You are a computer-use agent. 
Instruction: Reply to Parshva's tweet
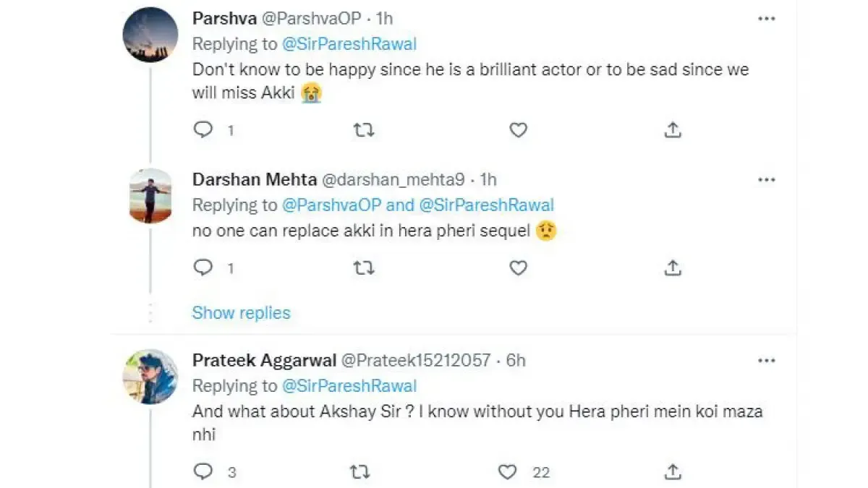pyautogui.click(x=203, y=130)
